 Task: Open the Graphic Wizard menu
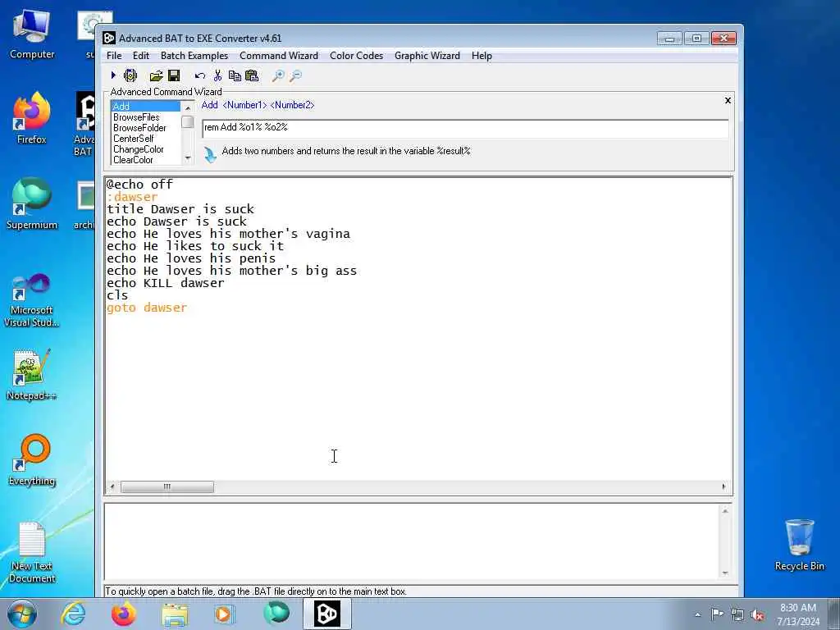click(427, 56)
